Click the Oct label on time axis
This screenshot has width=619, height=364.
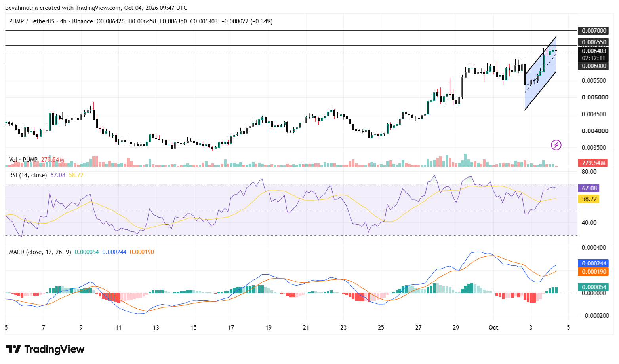pyautogui.click(x=493, y=328)
